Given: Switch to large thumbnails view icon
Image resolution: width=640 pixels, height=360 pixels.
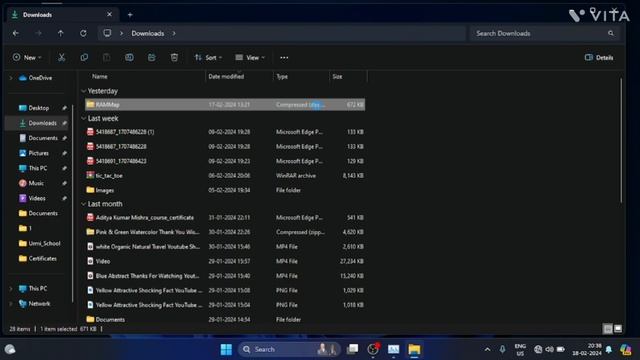Looking at the screenshot, I should click(x=618, y=329).
